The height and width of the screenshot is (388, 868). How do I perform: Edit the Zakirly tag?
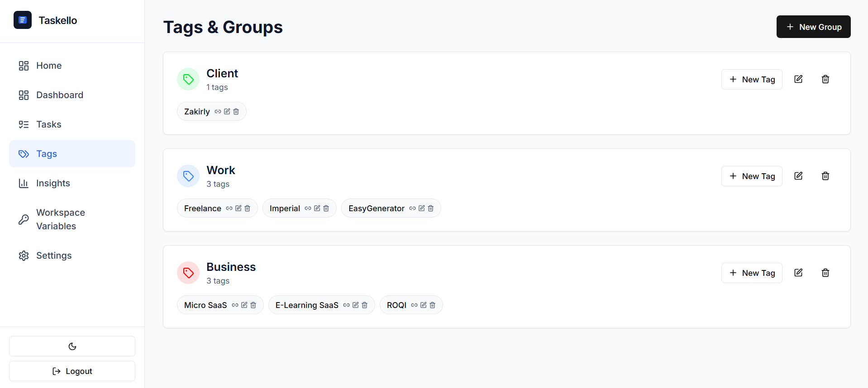(227, 111)
